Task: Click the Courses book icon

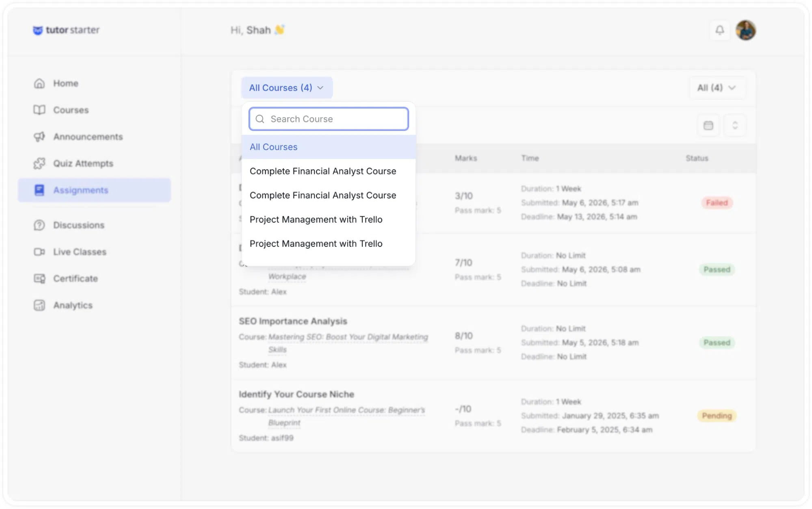Action: coord(39,110)
